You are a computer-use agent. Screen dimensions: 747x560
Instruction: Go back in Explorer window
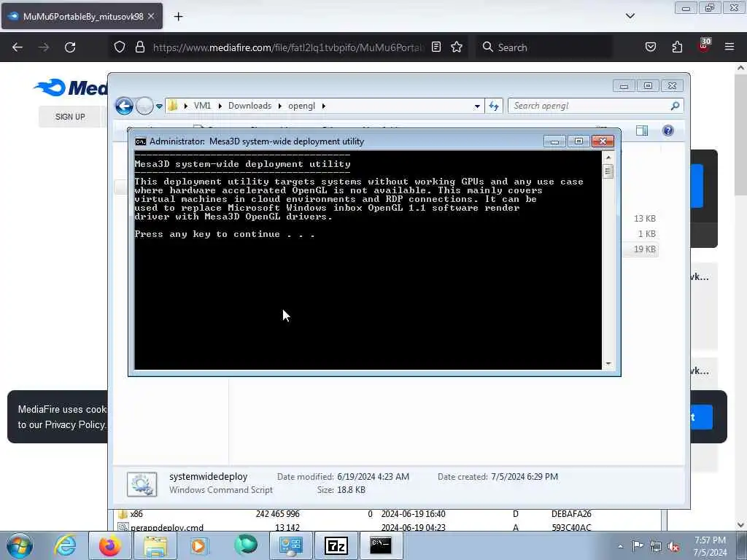[x=124, y=106]
